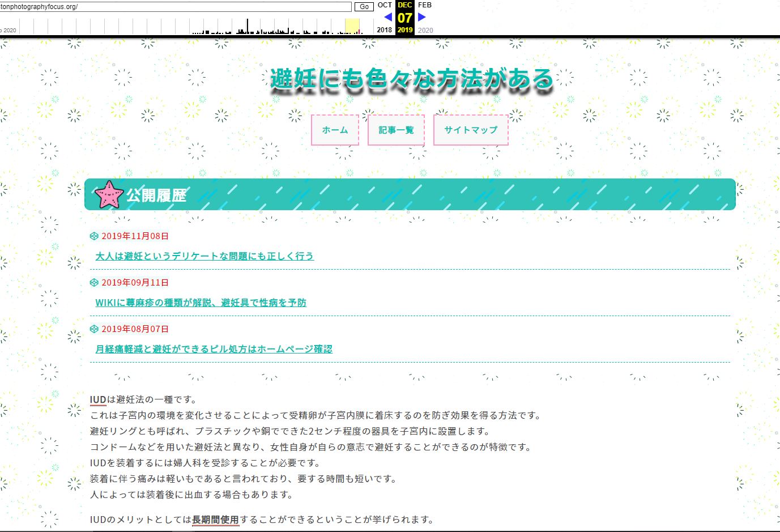Open the ホーム menu item

pos(335,130)
